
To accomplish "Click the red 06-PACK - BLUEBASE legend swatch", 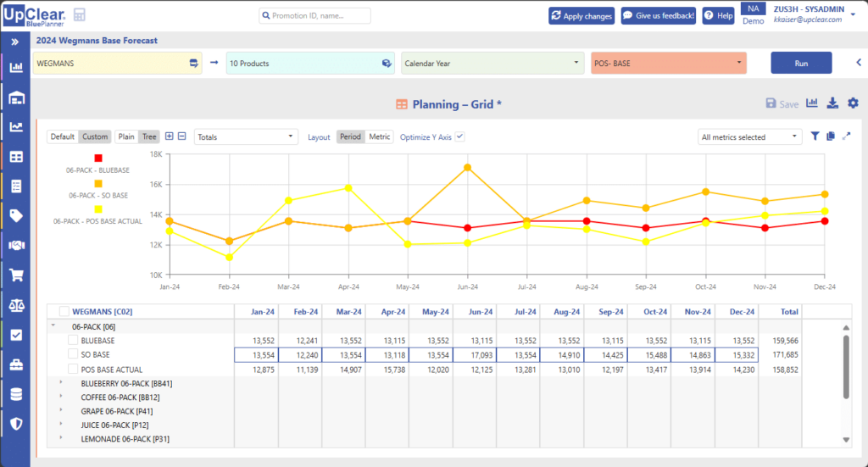I will point(98,158).
